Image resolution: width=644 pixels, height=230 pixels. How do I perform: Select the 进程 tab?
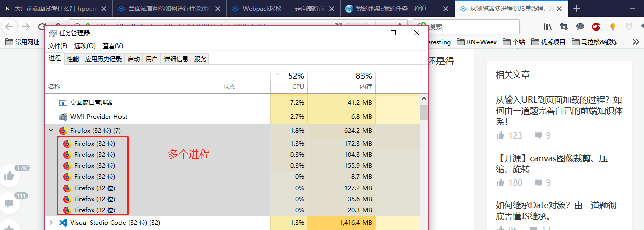(x=55, y=59)
